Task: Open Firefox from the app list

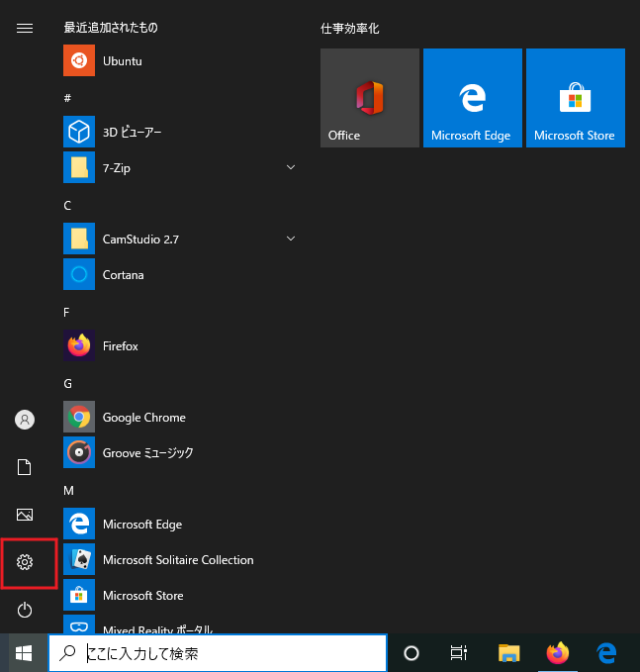Action: [x=120, y=346]
